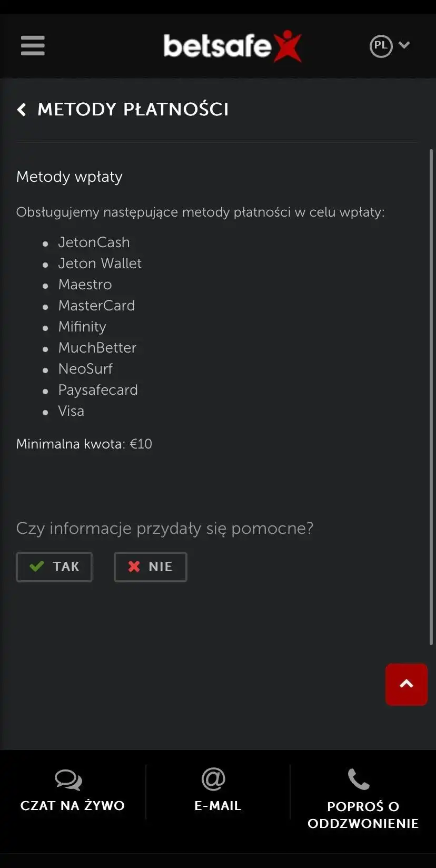
Task: Click the Metody Płatności heading
Action: pos(133,110)
